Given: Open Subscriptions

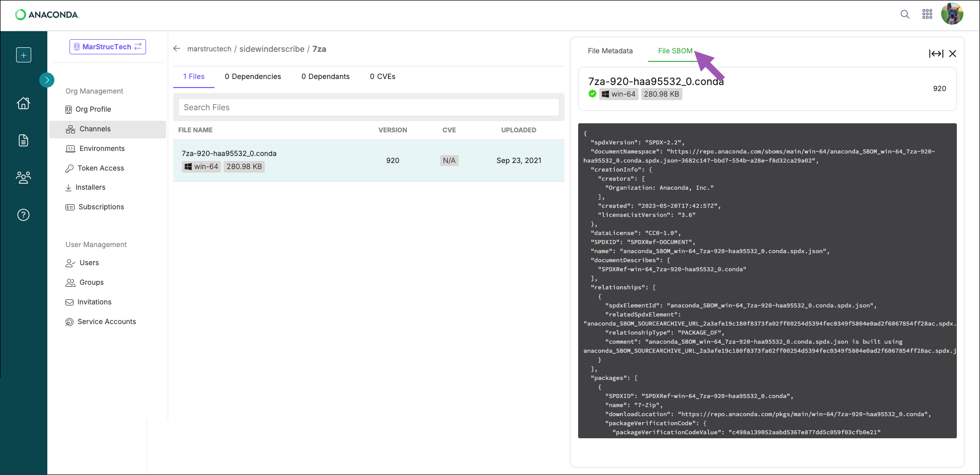Looking at the screenshot, I should [x=101, y=207].
